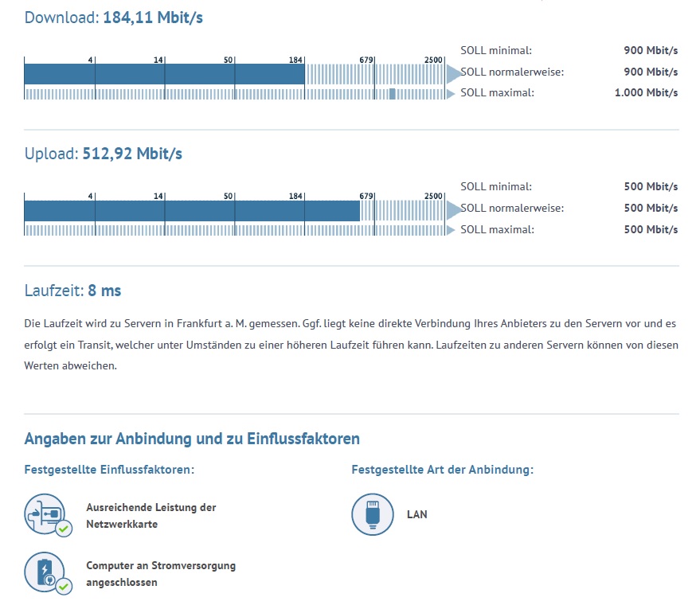Click the filled upload speed bar
The image size is (700, 609).
tap(192, 211)
